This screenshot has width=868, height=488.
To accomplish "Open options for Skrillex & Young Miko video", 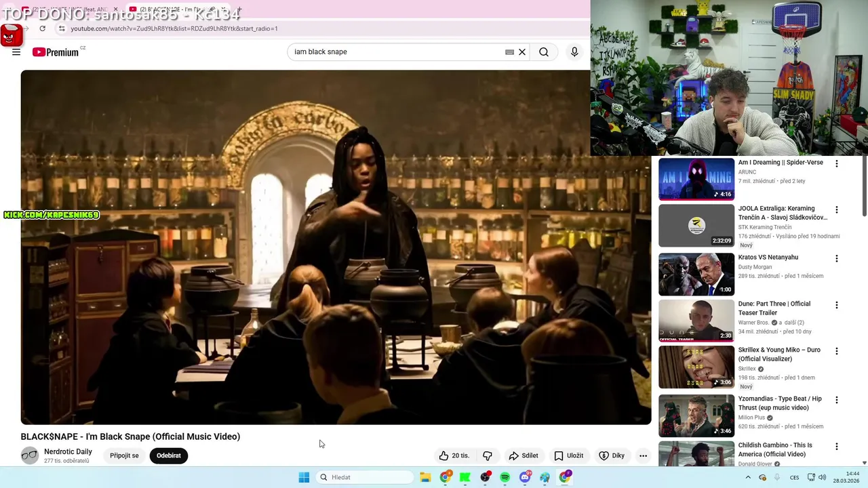I will pos(836,351).
